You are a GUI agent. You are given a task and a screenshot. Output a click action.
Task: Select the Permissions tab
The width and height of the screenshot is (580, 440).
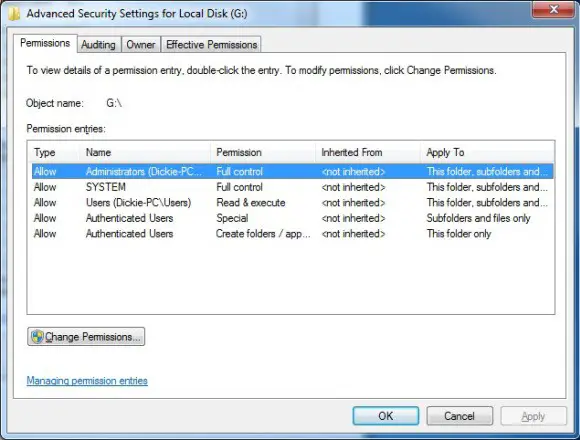[45, 43]
